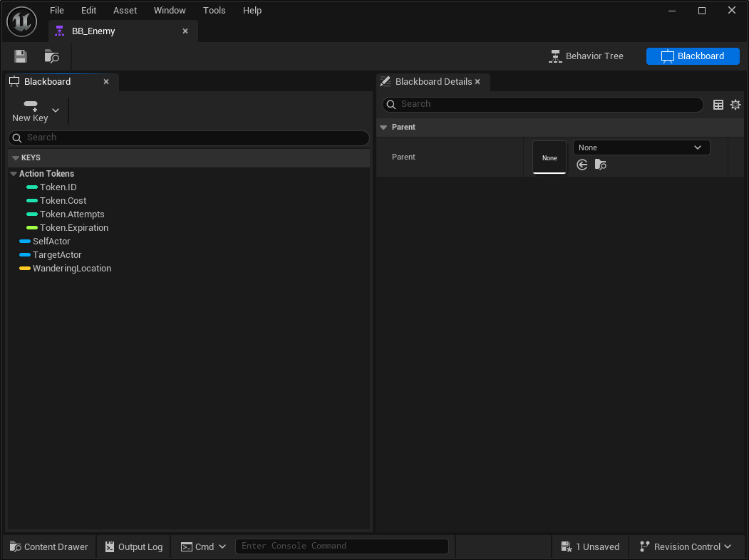Click the Enter Console Command field
This screenshot has height=560, width=749.
click(341, 546)
